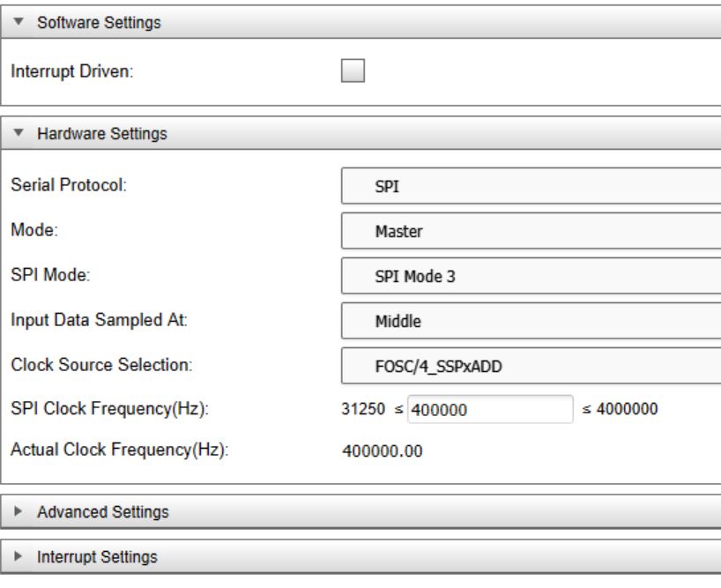
Task: Open the SPI Mode 3 dropdown
Action: tap(531, 276)
